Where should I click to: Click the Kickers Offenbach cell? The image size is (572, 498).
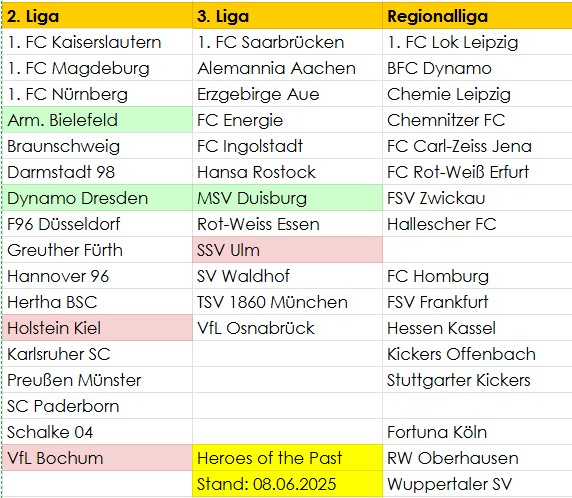[478, 354]
